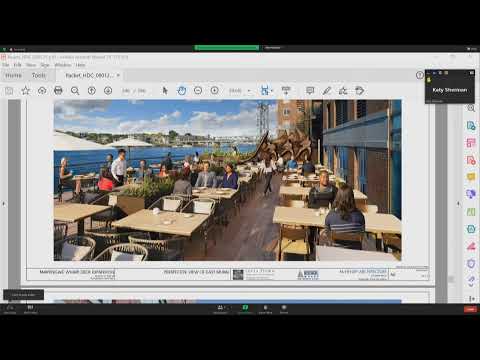Zoom in with the plus circle button
This screenshot has width=480, height=360.
pos(215,91)
